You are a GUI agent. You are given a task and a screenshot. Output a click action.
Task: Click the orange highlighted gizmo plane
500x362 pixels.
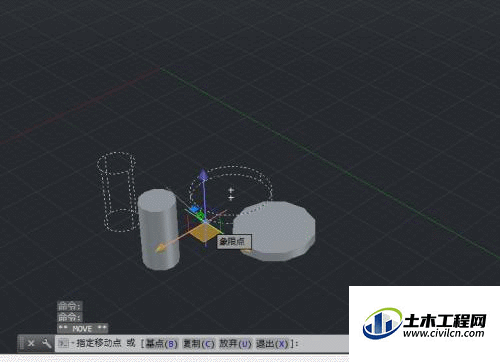pyautogui.click(x=206, y=232)
